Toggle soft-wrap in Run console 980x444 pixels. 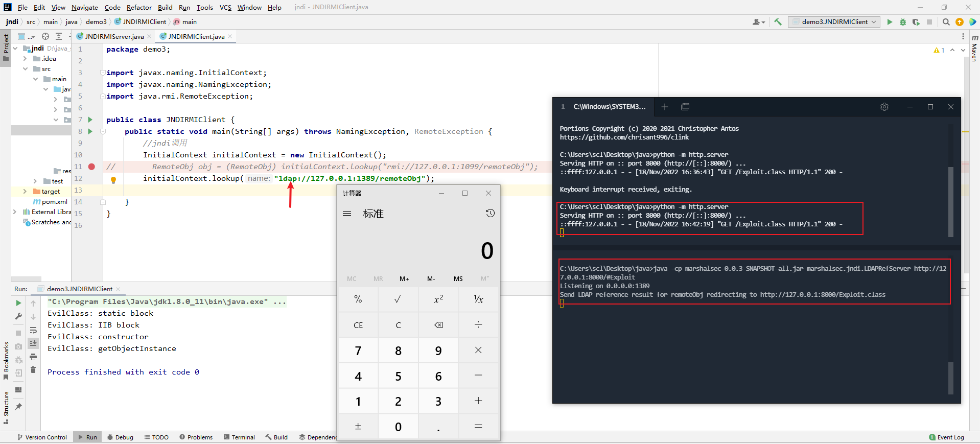pyautogui.click(x=33, y=330)
